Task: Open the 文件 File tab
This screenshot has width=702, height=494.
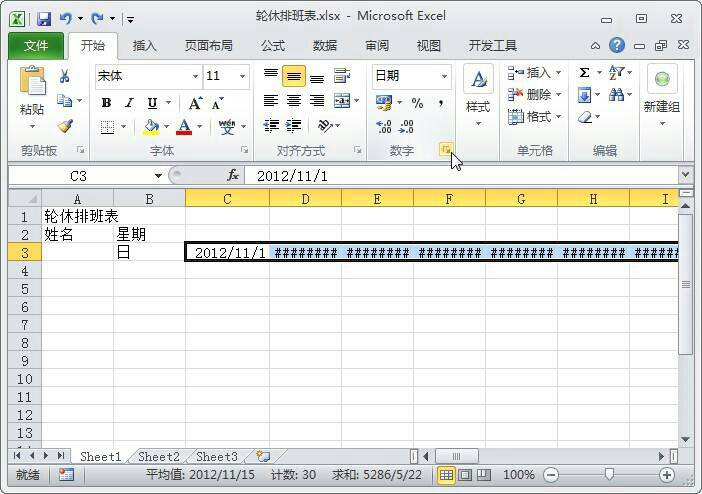Action: (36, 45)
